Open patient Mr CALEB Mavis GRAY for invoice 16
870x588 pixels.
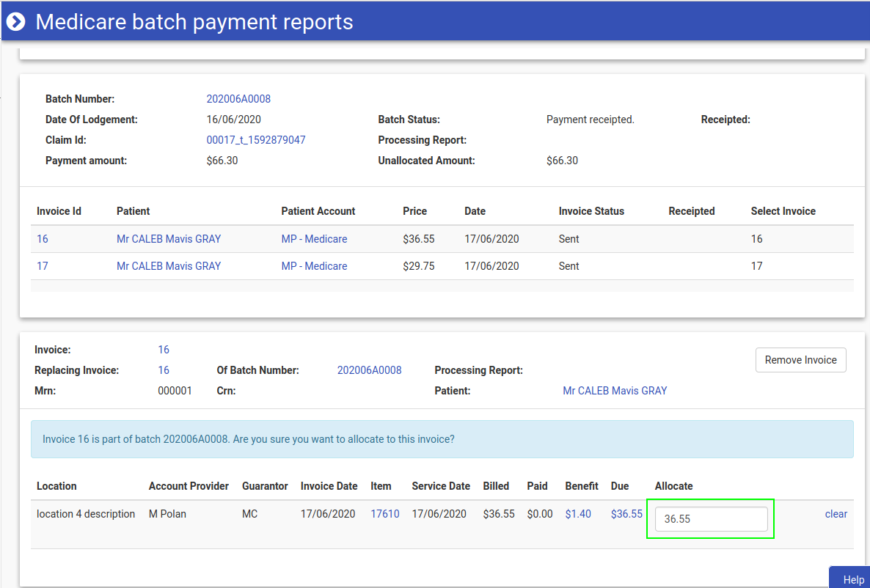(169, 239)
